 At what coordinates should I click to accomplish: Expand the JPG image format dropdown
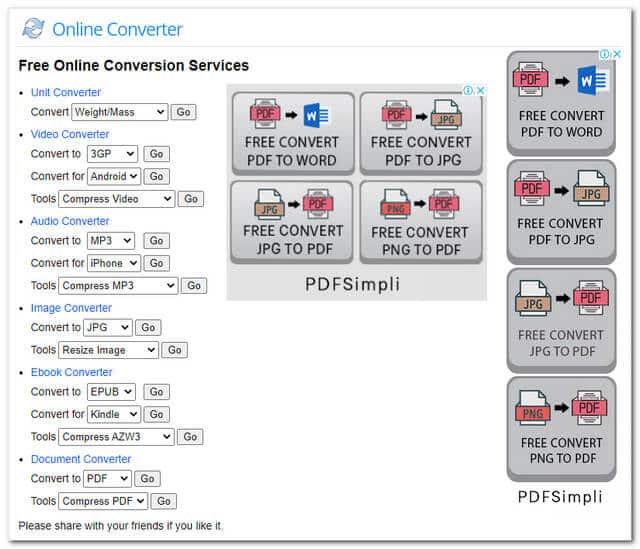point(108,327)
